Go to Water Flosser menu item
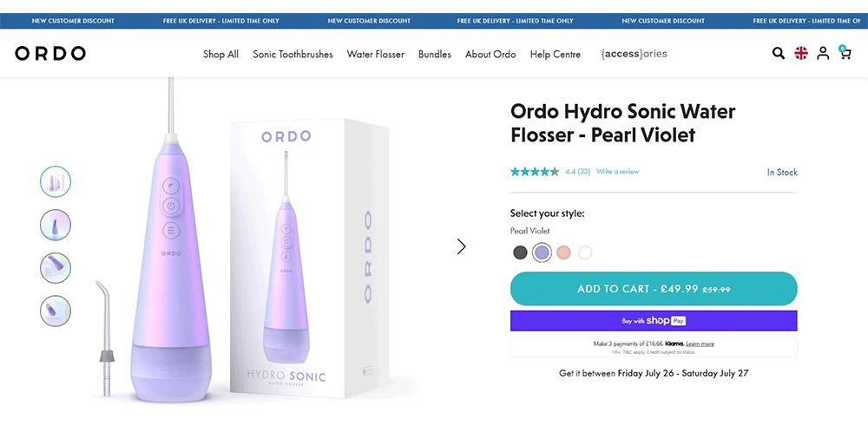Screen dimensions: 868x426 375,54
